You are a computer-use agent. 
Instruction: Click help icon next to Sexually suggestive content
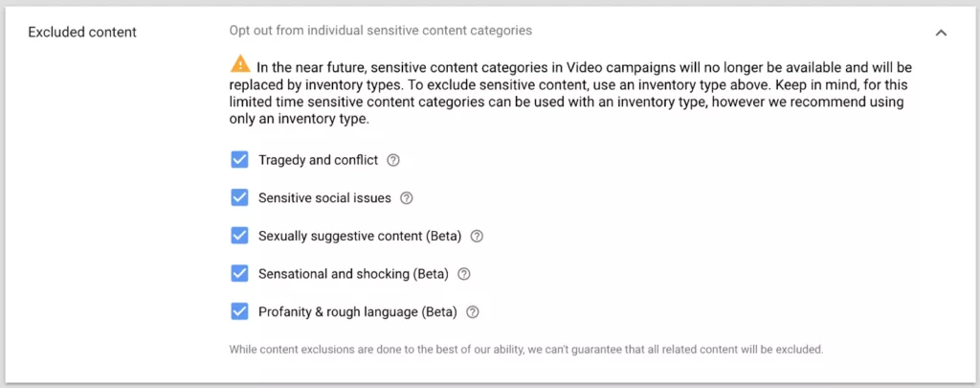(477, 237)
